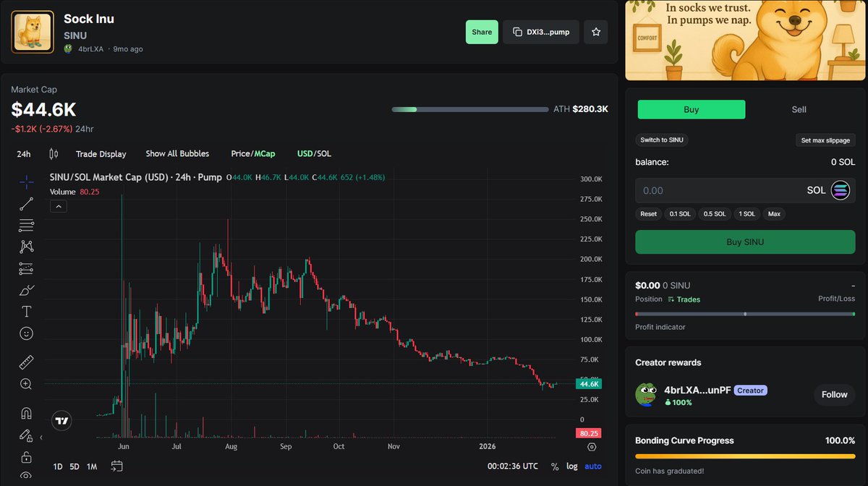Viewport: 868px width, 486px height.
Task: Switch chart currency between USD and SOL
Action: click(x=315, y=153)
